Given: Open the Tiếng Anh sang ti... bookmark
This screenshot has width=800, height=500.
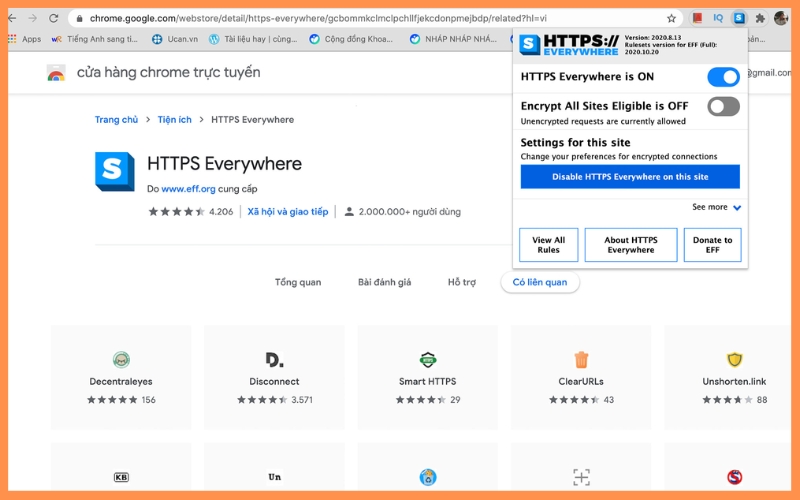Looking at the screenshot, I should (94, 39).
